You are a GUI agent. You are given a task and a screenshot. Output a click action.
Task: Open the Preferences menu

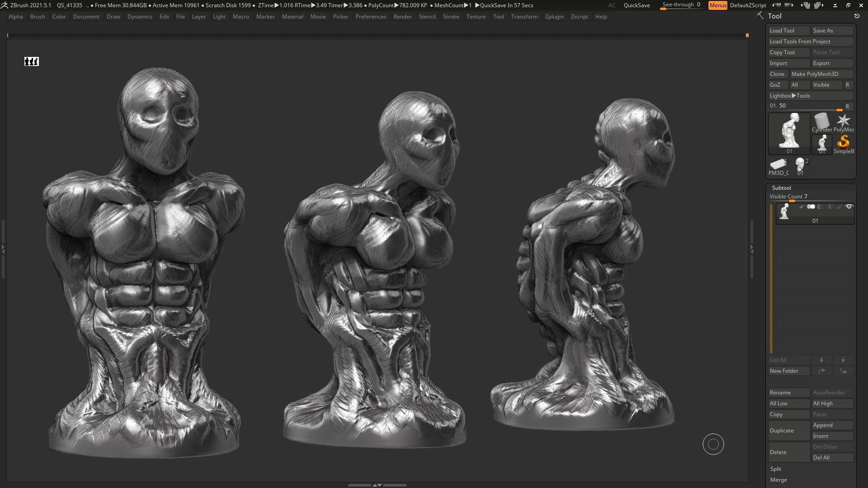click(x=371, y=16)
